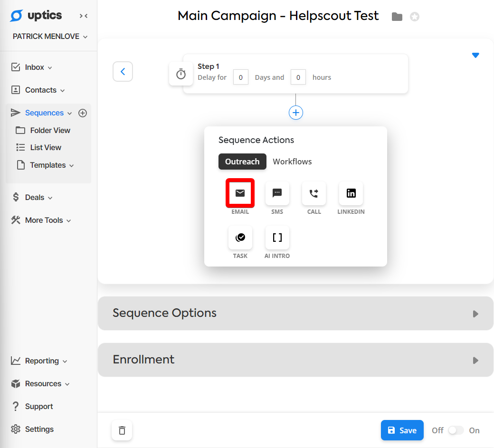494x448 pixels.
Task: Click the plus circle below Step 1
Action: (x=296, y=113)
